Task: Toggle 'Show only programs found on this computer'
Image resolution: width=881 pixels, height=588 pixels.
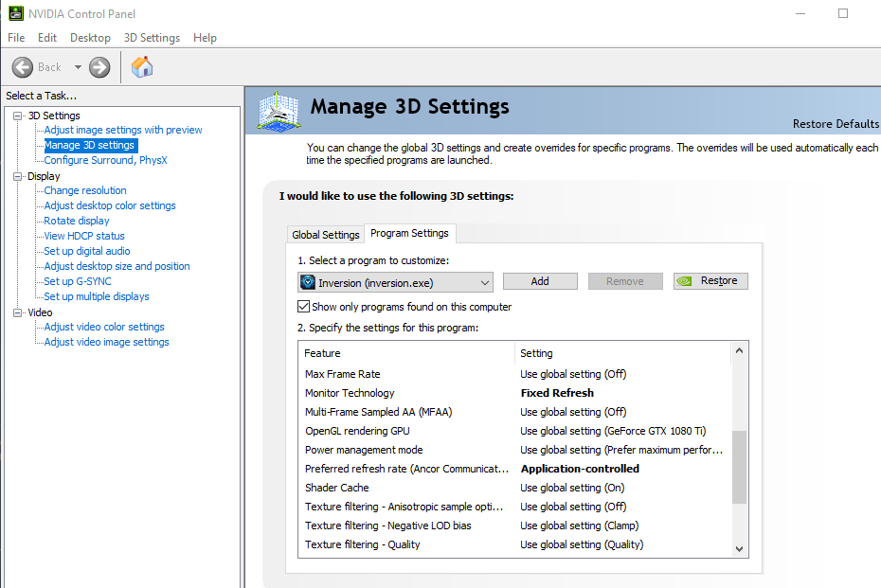Action: (304, 307)
